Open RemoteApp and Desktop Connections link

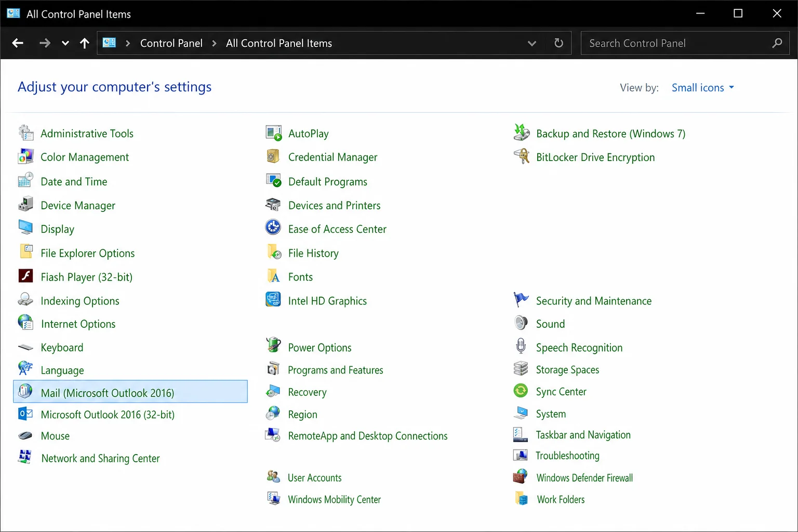pos(368,436)
